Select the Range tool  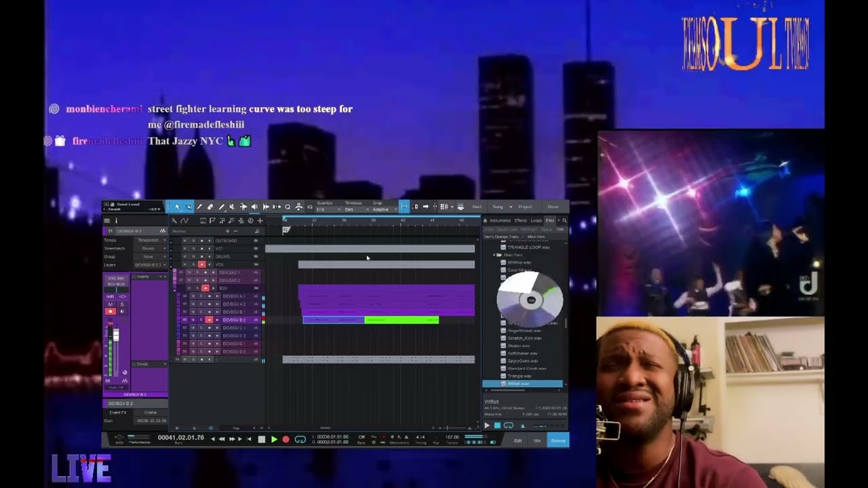(189, 207)
